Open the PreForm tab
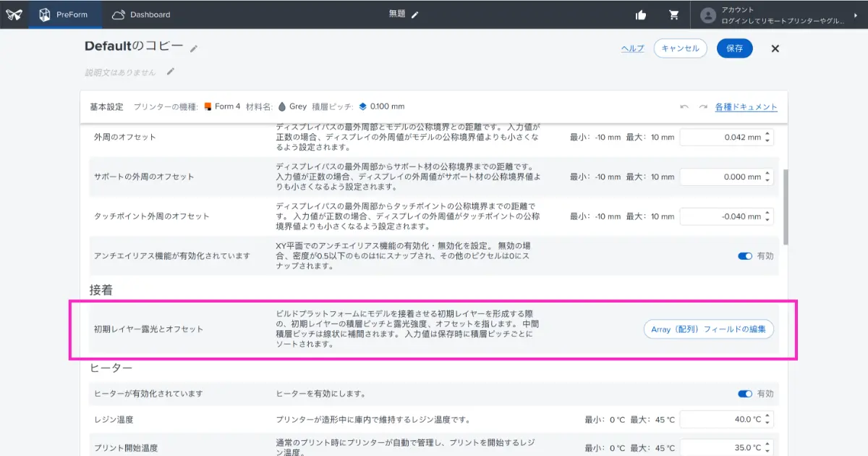The height and width of the screenshot is (456, 868). pyautogui.click(x=64, y=14)
